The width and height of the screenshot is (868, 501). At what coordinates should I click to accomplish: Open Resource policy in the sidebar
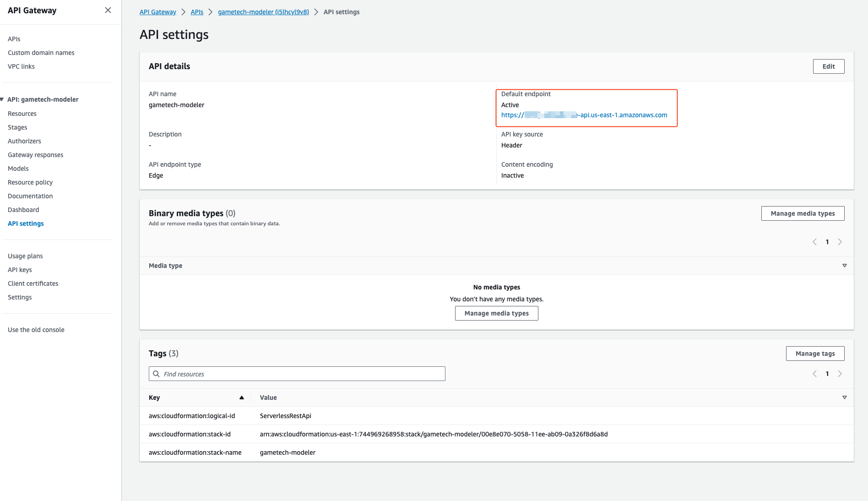(x=30, y=182)
